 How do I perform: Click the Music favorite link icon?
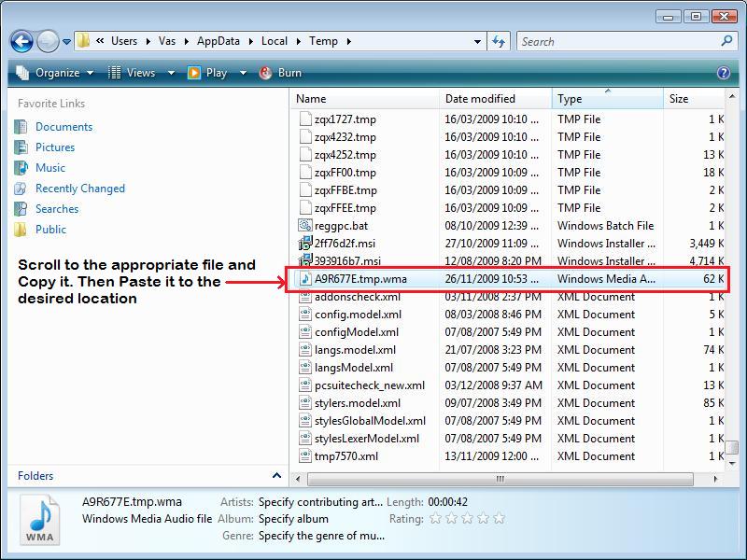[21, 168]
